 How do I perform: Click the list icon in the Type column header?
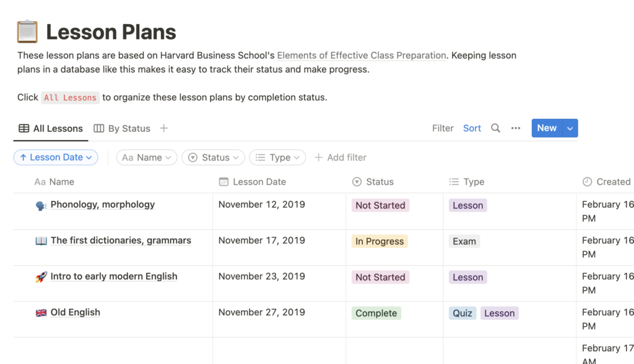tap(453, 181)
